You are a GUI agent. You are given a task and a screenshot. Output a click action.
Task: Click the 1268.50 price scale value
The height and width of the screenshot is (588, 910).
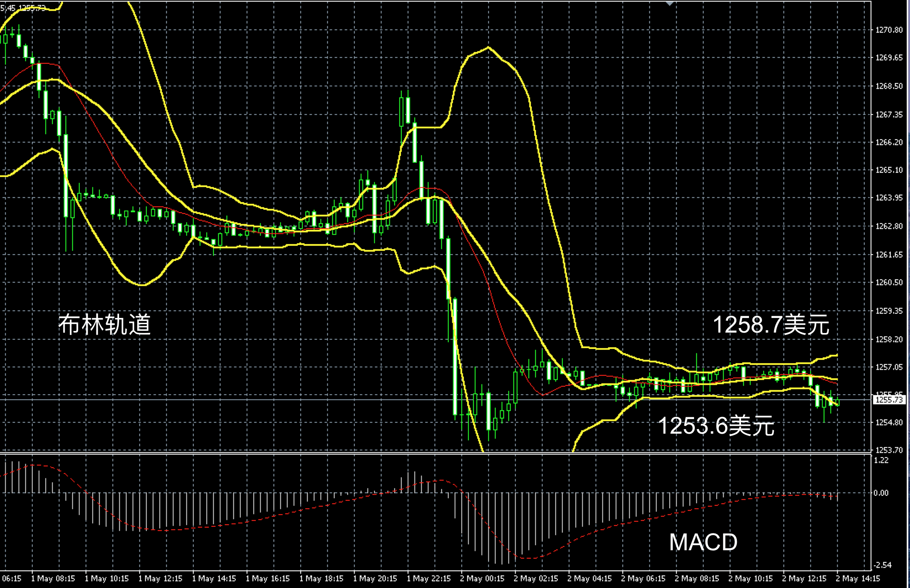(x=889, y=86)
